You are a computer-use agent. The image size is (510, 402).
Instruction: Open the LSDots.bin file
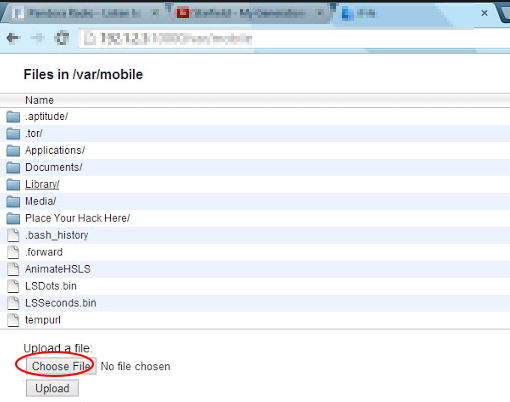click(51, 286)
